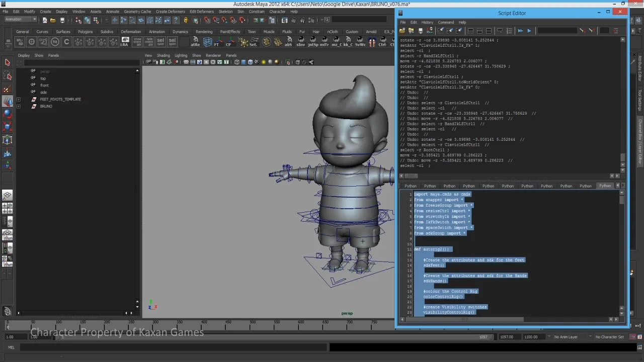Toggle show history only layout
This screenshot has height=362, width=644.
470,31
